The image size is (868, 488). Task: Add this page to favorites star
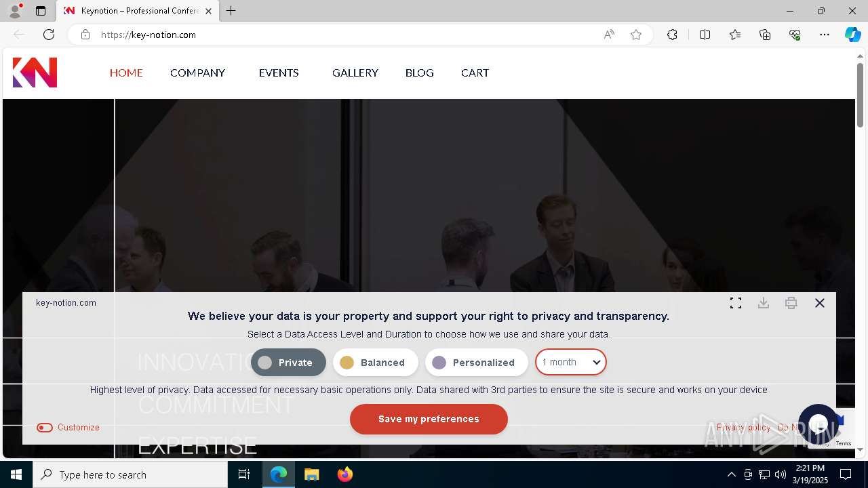[636, 35]
